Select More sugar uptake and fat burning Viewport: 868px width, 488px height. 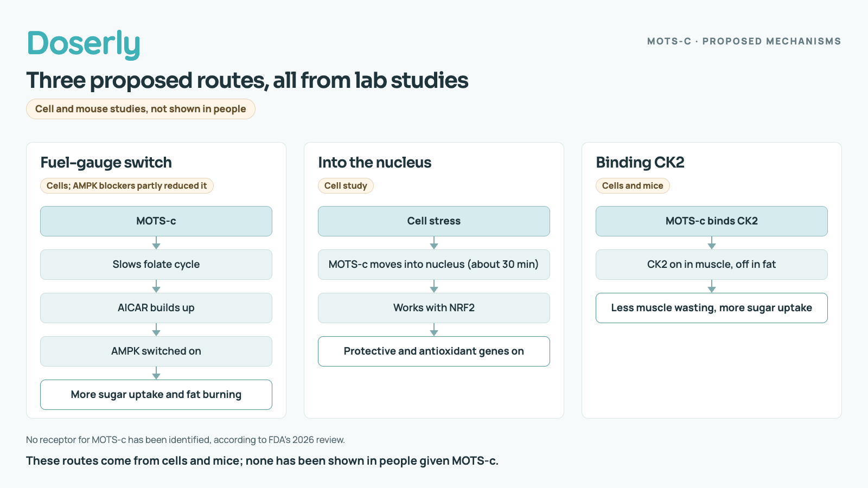(x=156, y=395)
